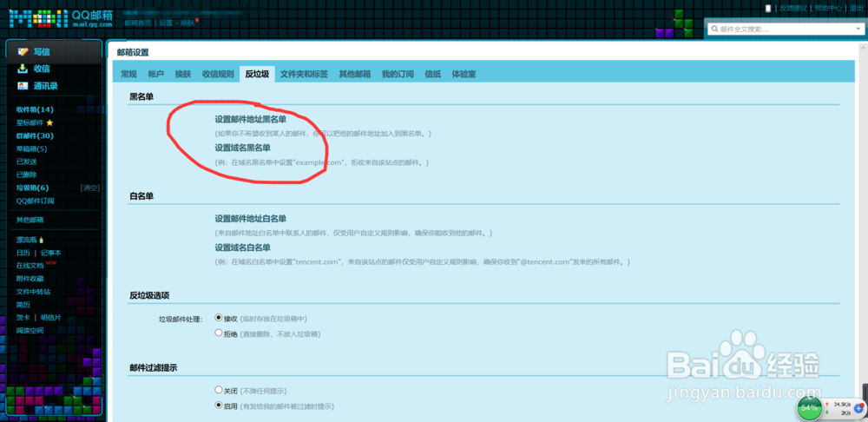Select the 启用 filter-notice radio button
The width and height of the screenshot is (868, 422).
point(218,406)
